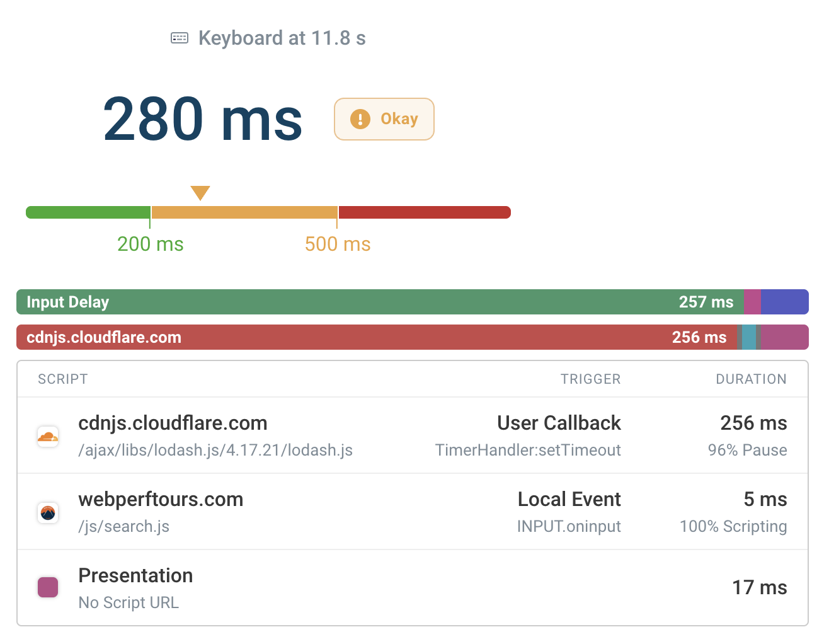829x644 pixels.
Task: Click the 96% Pause label
Action: (x=748, y=451)
